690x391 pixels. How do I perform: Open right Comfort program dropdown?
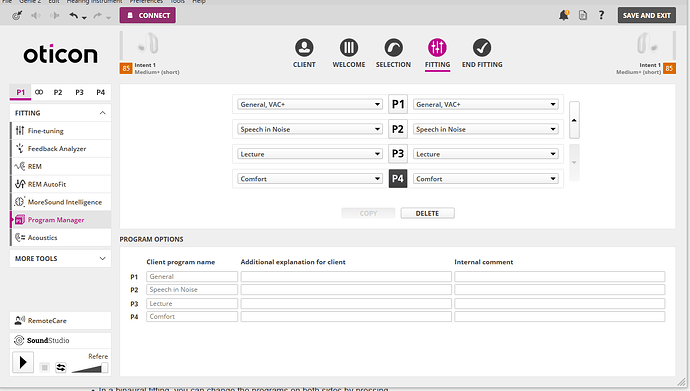coord(485,179)
